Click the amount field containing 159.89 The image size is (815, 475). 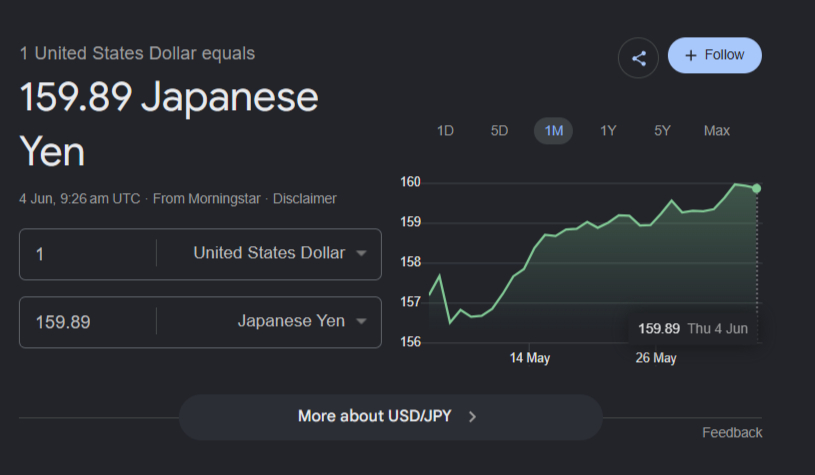pyautogui.click(x=88, y=322)
